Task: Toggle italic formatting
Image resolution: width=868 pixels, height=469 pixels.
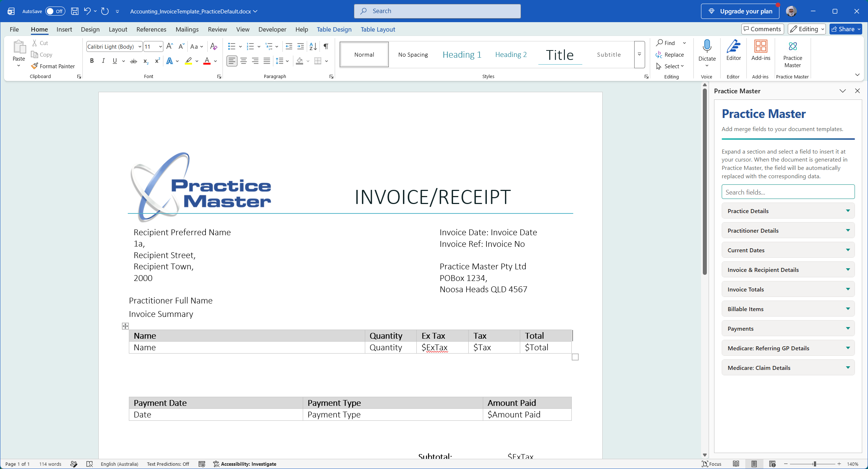Action: pyautogui.click(x=103, y=61)
